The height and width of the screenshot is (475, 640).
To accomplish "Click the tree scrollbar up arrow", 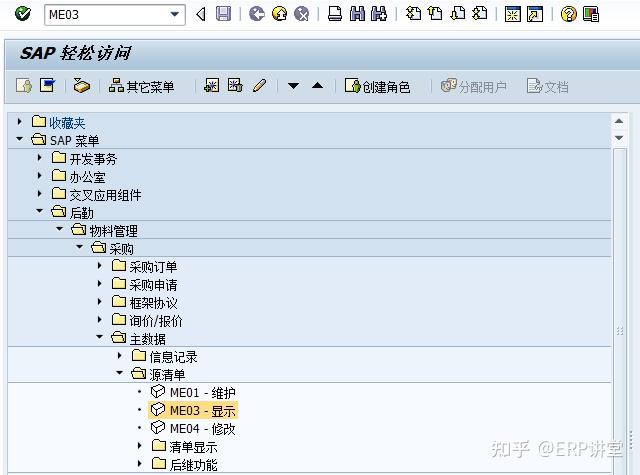I will (619, 121).
